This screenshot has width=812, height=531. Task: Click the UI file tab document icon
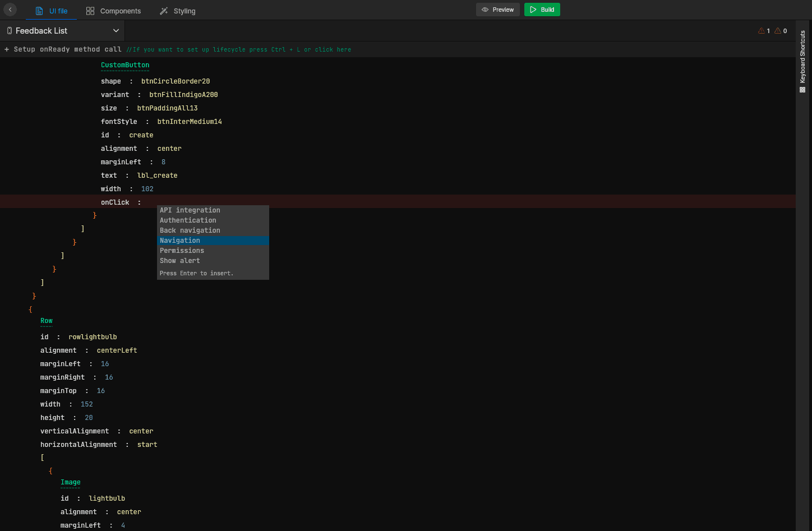(39, 11)
